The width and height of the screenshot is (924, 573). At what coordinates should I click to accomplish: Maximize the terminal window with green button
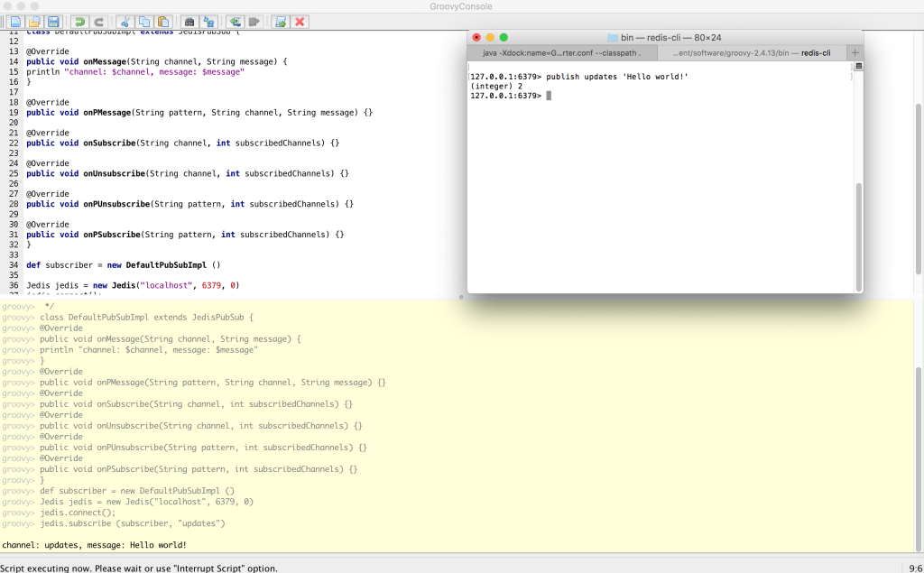(504, 37)
